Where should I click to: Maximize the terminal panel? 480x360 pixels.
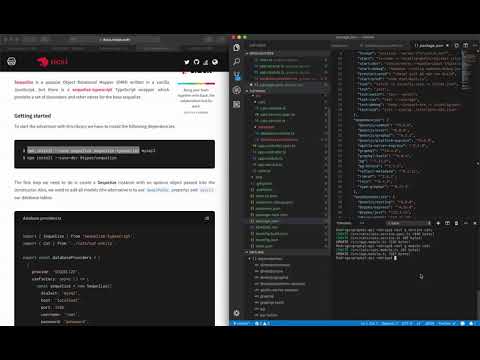click(x=466, y=223)
